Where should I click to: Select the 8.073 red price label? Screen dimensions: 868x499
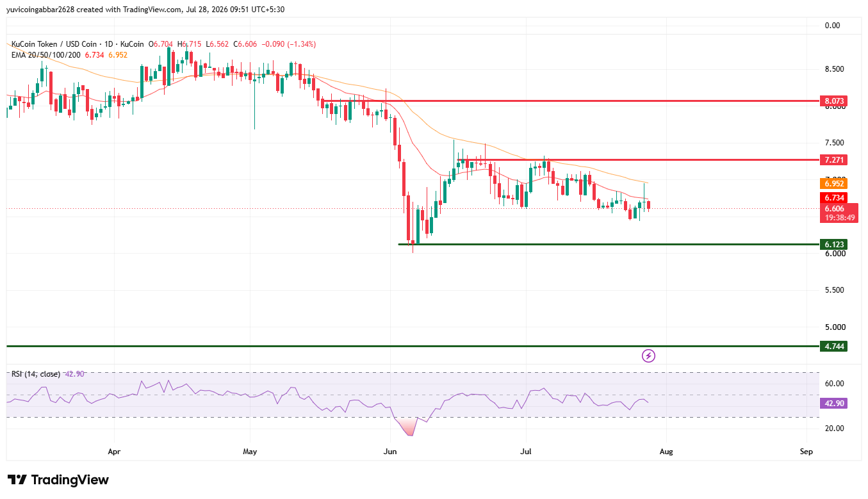[x=835, y=101]
